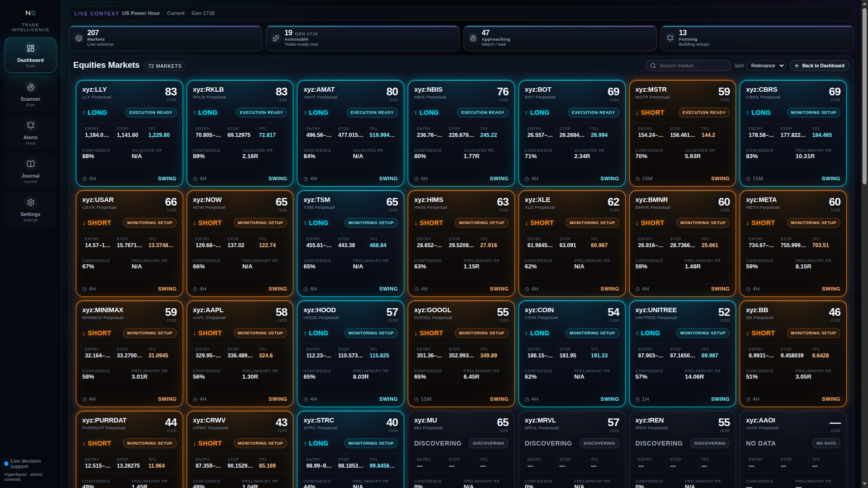Open the xyz:MINIMAX market card
Viewport: 868px width, 488px height.
(x=129, y=354)
